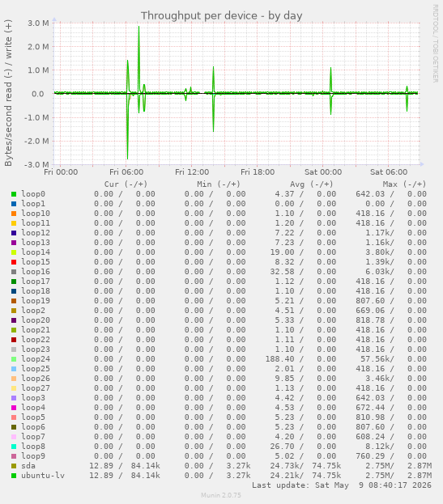Viewport: 443px width, 504px height.
Task: Select the loop16 legend label
Action: [36, 272]
